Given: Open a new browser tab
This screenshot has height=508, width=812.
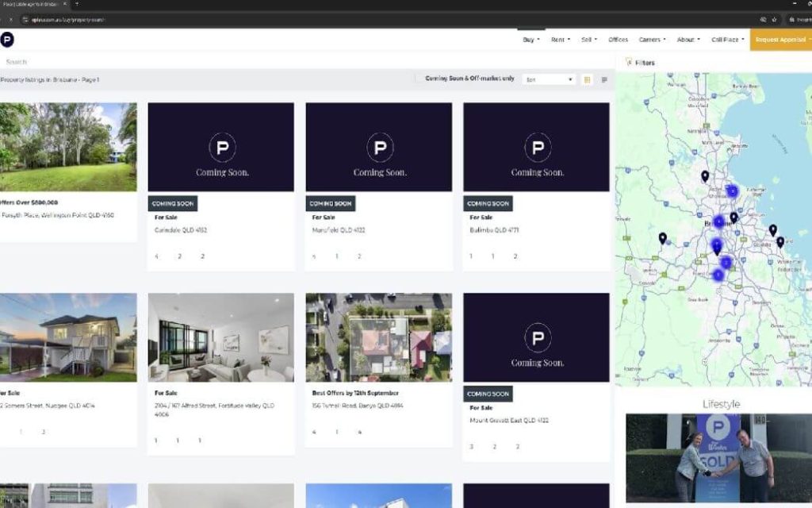Looking at the screenshot, I should click(77, 5).
